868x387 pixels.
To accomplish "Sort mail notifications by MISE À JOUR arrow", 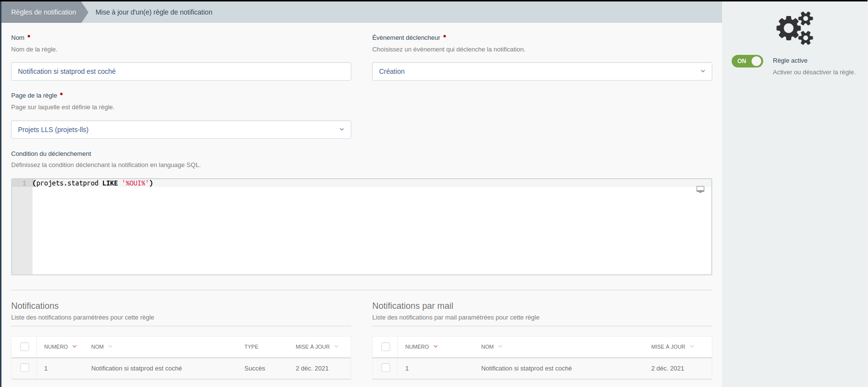I will (692, 347).
